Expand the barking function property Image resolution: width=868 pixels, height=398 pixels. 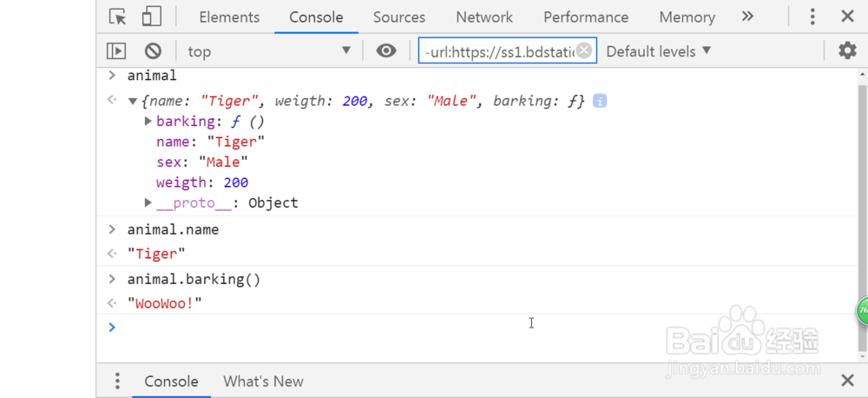(148, 122)
